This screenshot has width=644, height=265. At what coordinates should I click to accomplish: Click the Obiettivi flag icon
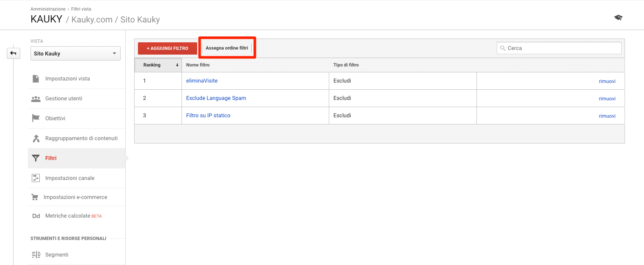point(36,118)
